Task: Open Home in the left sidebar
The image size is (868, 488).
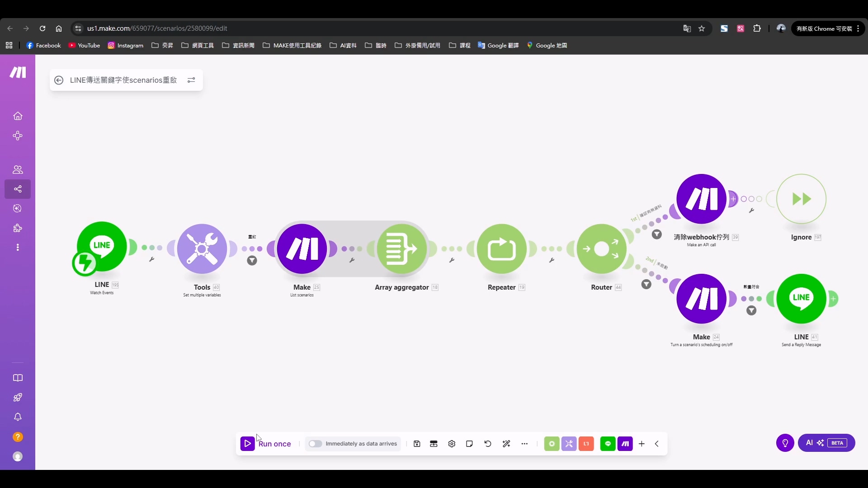Action: (x=18, y=116)
